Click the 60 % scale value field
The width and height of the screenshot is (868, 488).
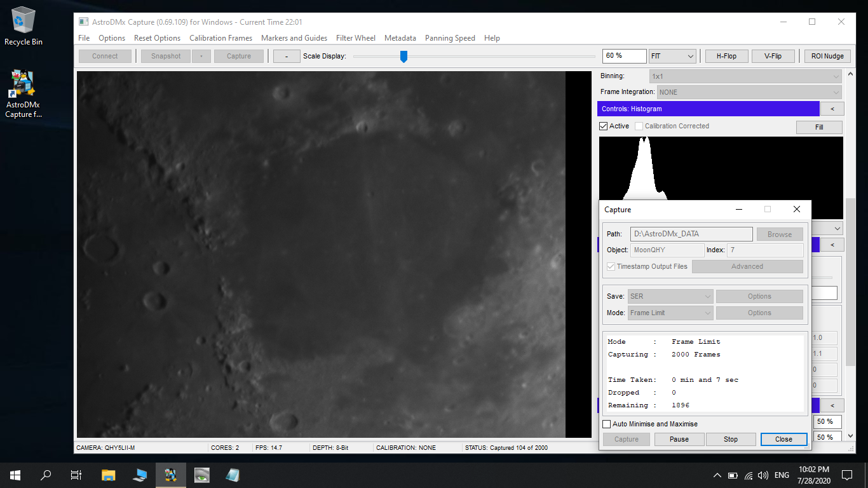point(624,56)
